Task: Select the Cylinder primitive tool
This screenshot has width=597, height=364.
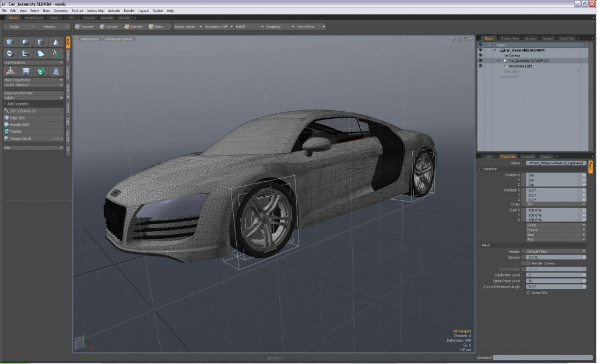Action: [40, 42]
